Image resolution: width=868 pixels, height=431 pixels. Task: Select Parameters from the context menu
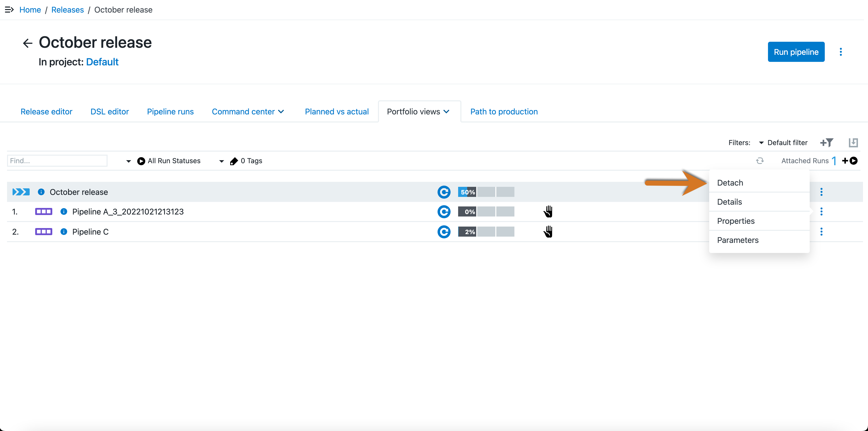click(759, 240)
